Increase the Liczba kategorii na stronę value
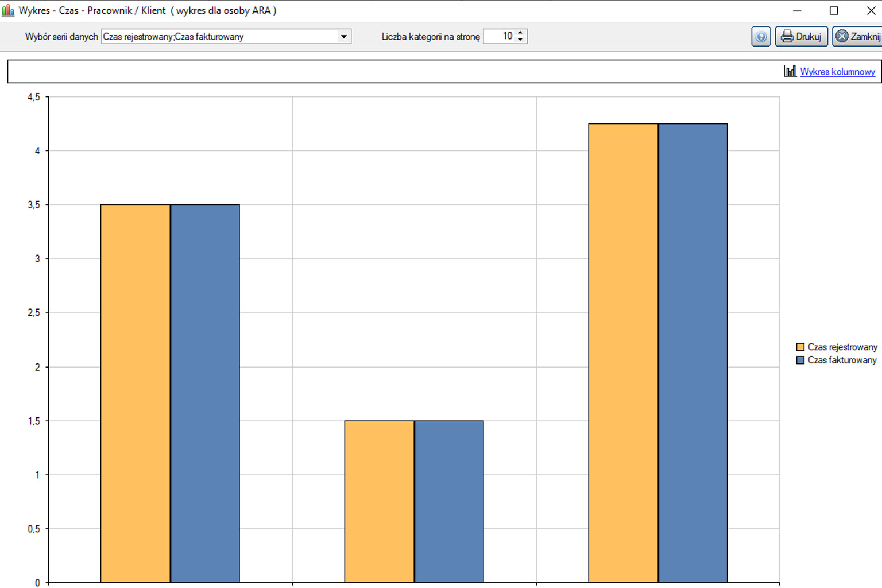 [520, 33]
